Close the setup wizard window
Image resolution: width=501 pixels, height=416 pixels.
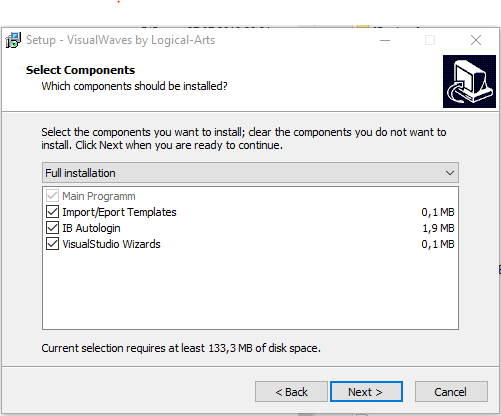(476, 40)
